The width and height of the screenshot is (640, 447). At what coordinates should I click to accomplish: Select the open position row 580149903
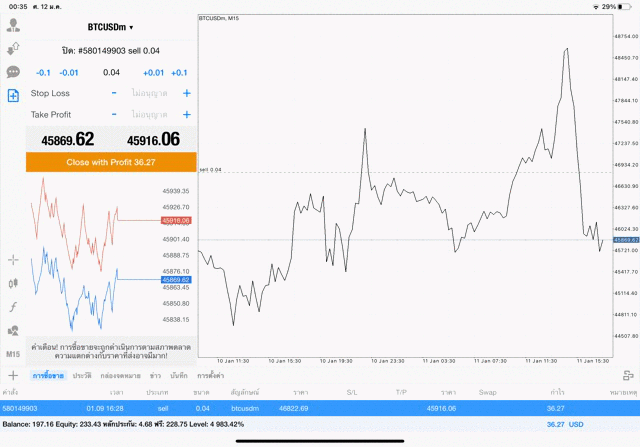[x=320, y=408]
